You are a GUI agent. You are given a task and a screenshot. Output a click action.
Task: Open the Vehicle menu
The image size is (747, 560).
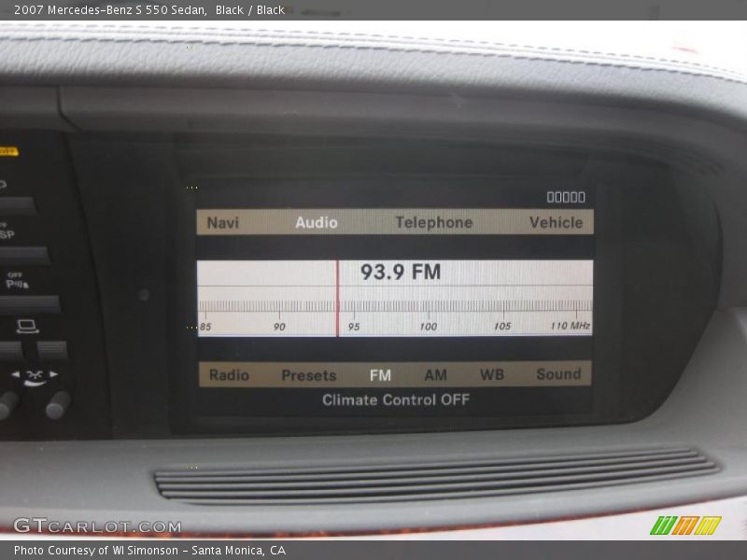point(556,222)
